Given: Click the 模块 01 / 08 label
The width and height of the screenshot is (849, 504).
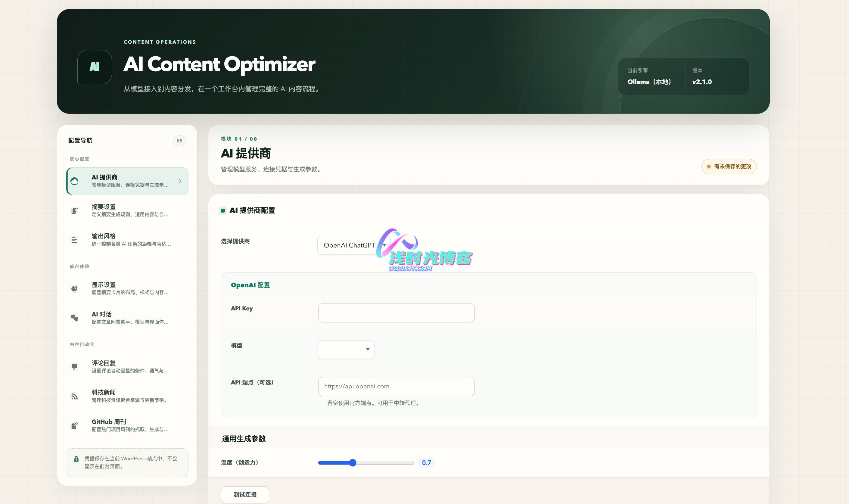Looking at the screenshot, I should coord(239,139).
